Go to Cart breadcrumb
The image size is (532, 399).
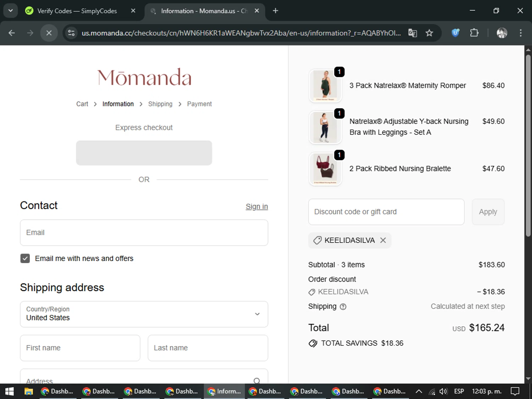click(82, 104)
